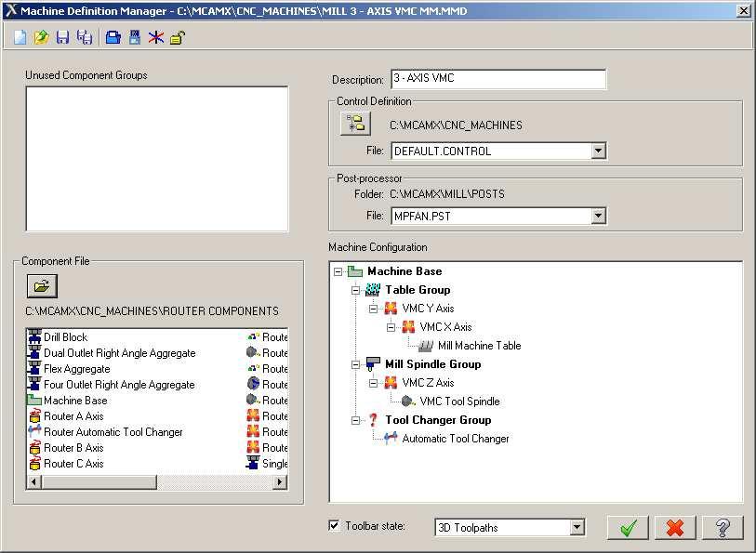Select the "Router C Axis" component
The height and width of the screenshot is (553, 756).
pos(73,464)
